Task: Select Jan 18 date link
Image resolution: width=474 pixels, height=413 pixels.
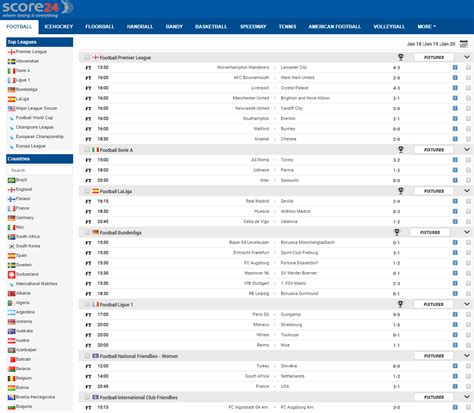Action: coord(414,44)
